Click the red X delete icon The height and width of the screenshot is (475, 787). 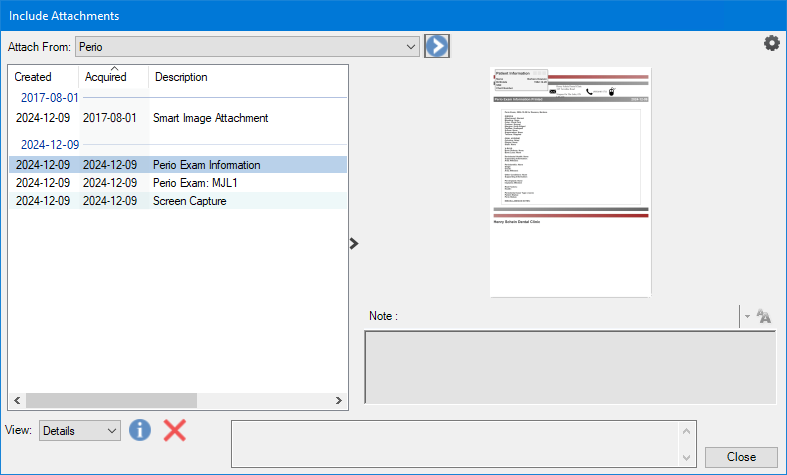pos(175,430)
